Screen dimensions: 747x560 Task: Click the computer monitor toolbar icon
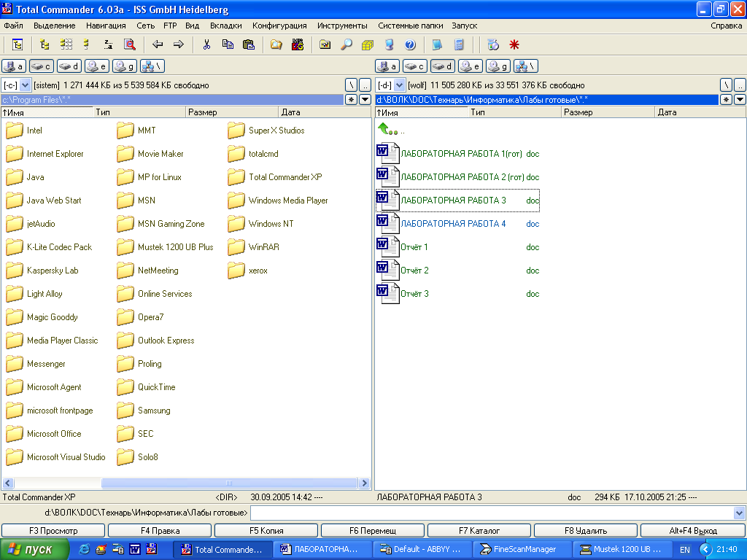390,44
